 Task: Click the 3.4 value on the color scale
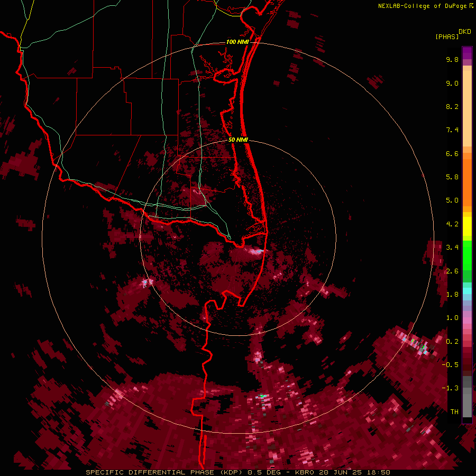(x=452, y=248)
